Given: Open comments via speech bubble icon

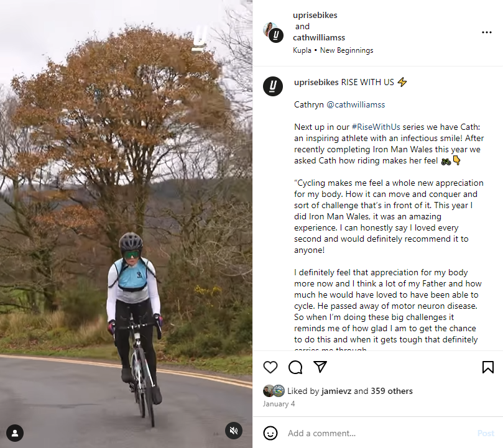Looking at the screenshot, I should pos(295,367).
